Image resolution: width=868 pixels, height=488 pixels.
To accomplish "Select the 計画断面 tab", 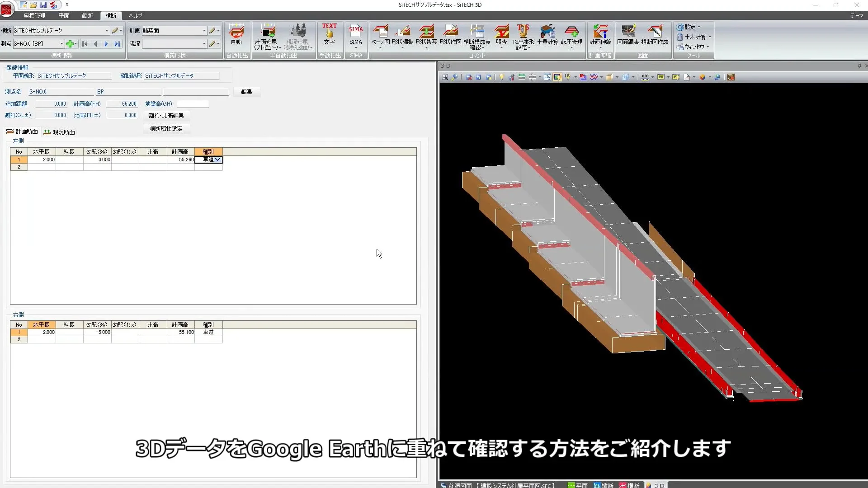I will coord(22,131).
